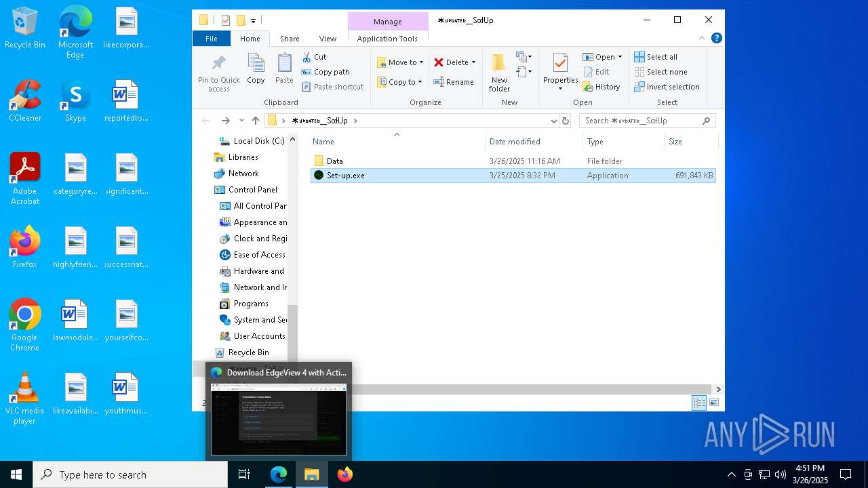Viewport: 868px width, 488px height.
Task: Click Paste shortcut in ribbon
Action: coord(332,87)
